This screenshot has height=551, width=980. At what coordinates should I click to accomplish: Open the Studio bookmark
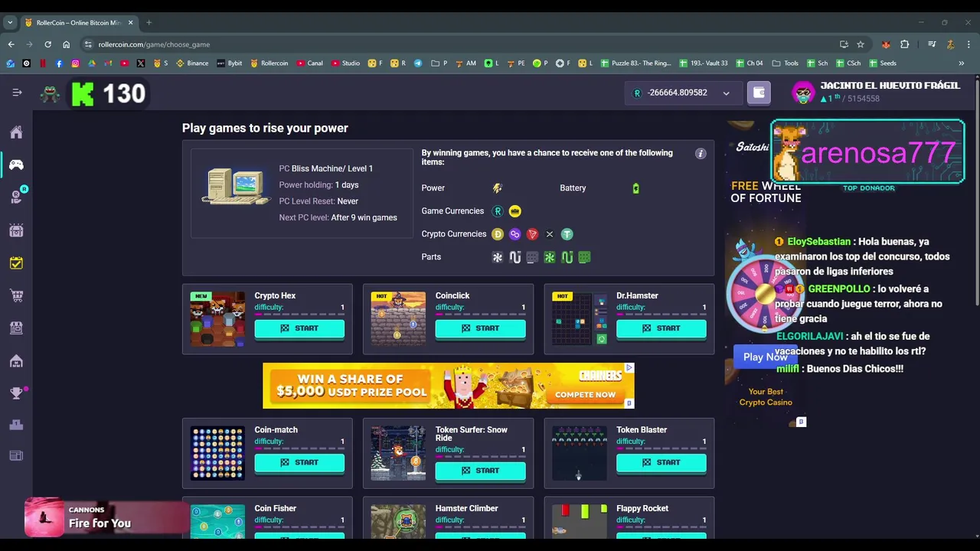coord(345,63)
